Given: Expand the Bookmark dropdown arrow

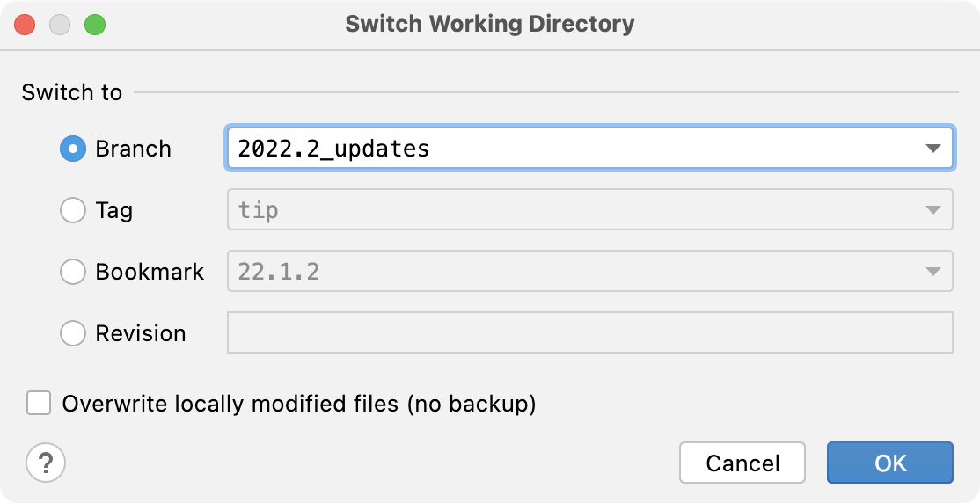Looking at the screenshot, I should tap(933, 272).
